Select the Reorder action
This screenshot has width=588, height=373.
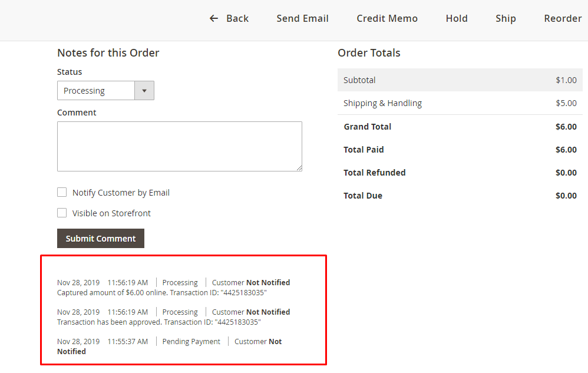[x=563, y=18]
